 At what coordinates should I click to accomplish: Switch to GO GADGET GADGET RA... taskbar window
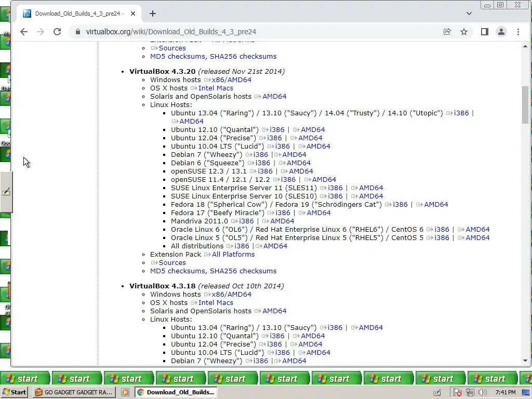pyautogui.click(x=74, y=392)
